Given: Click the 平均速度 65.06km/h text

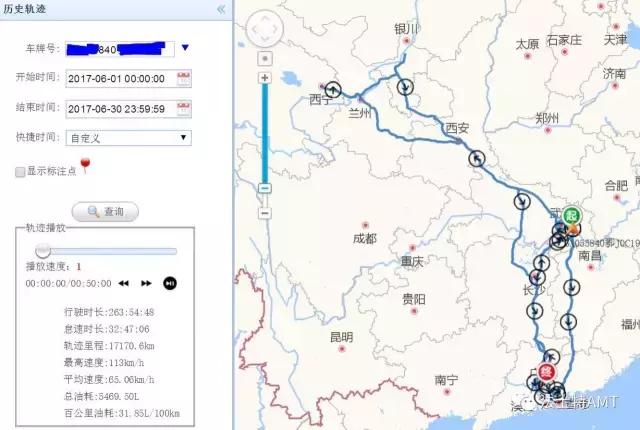Looking at the screenshot, I should (109, 379).
